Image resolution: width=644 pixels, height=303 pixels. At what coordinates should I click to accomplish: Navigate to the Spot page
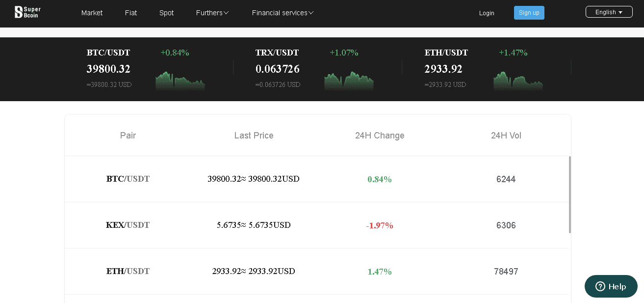[166, 13]
